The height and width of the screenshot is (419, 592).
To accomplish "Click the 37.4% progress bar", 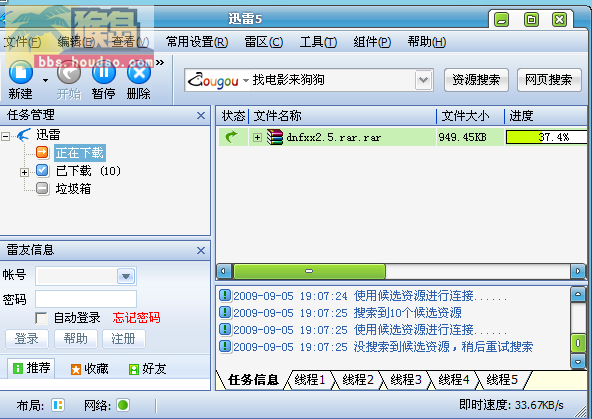I will (546, 137).
